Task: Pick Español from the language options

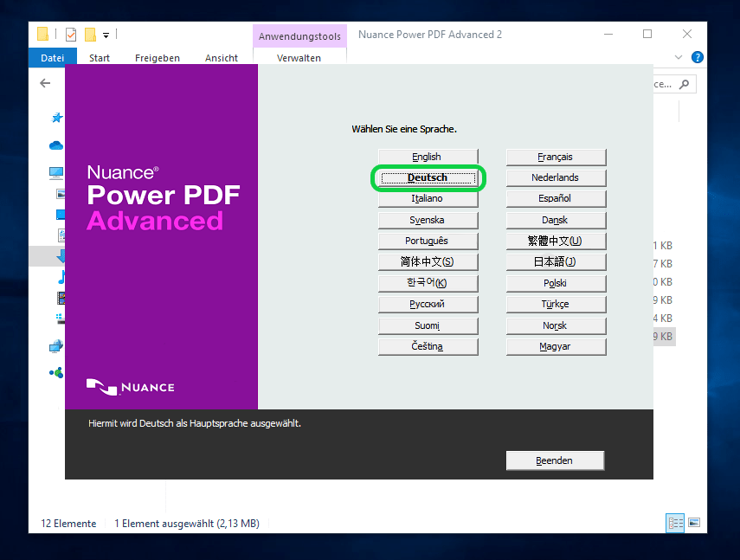Action: 556,198
